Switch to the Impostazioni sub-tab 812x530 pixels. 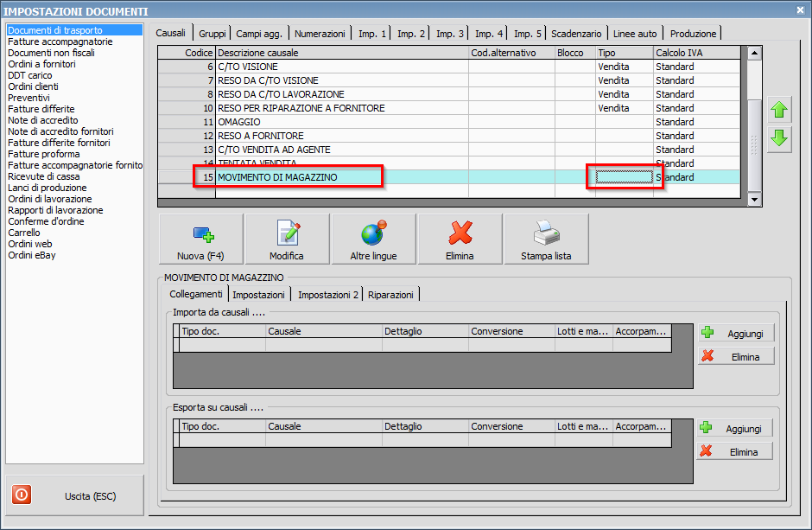click(258, 295)
